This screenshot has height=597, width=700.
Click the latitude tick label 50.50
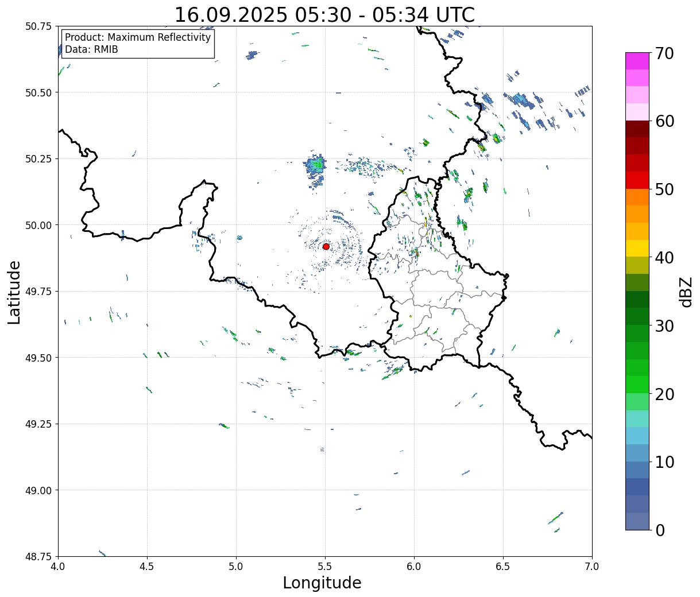click(38, 92)
